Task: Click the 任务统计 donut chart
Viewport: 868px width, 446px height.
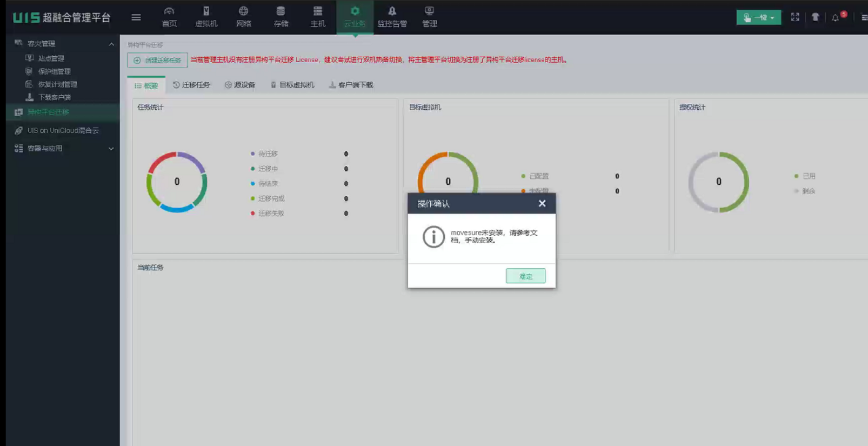Action: pos(177,182)
